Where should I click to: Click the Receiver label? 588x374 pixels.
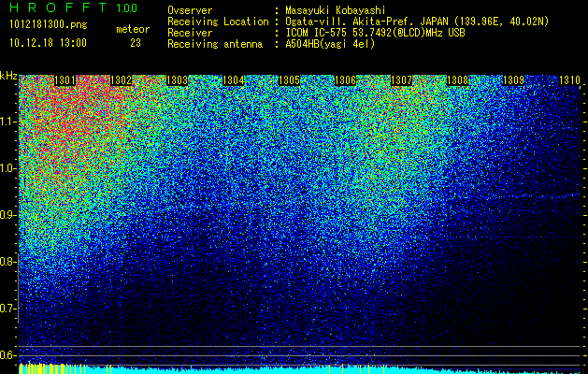(x=190, y=33)
